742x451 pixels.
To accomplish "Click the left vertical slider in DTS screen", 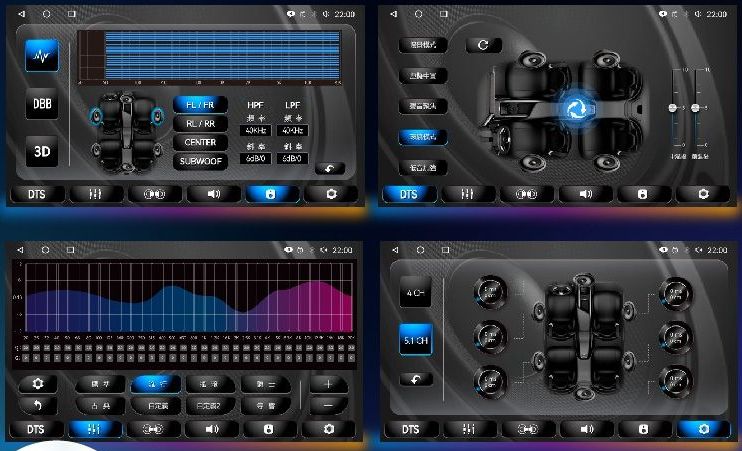I will (672, 108).
